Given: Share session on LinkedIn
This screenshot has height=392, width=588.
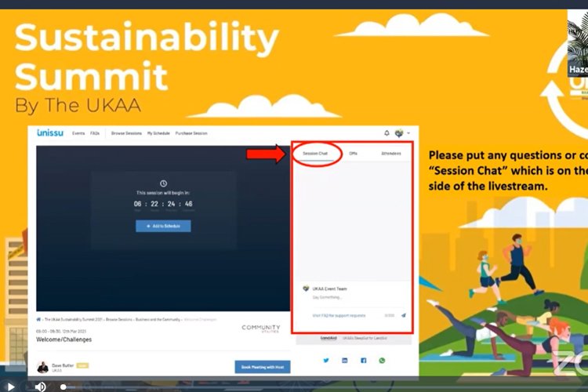Looking at the screenshot, I should (x=345, y=361).
